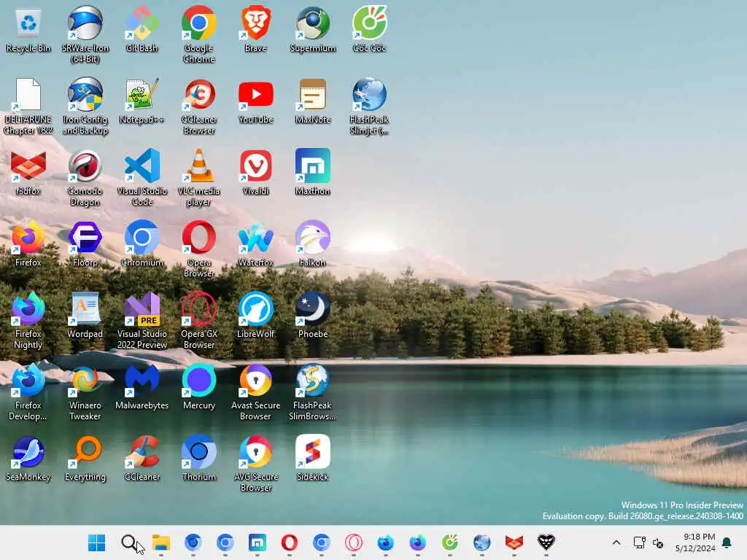The width and height of the screenshot is (747, 560).
Task: Select the CCleaner desktop icon
Action: 142,458
